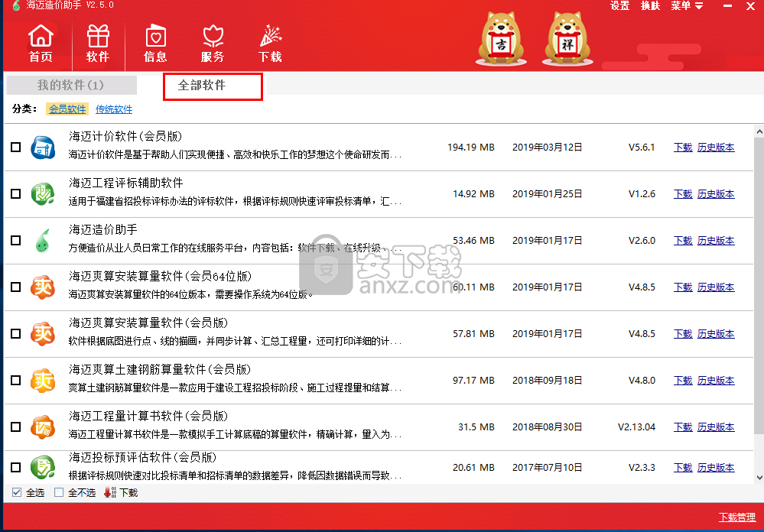Click the list scrollbar up arrow
Screen dimensions: 764x532
tap(759, 131)
